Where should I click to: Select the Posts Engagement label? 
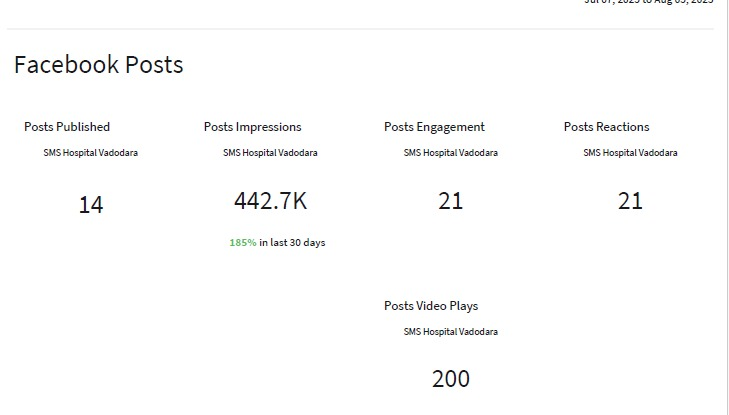(x=434, y=127)
